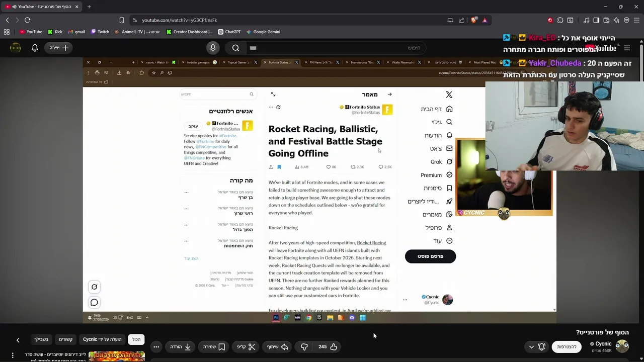
Task: Open the YouTube guide hamburger menu
Action: click(x=627, y=48)
